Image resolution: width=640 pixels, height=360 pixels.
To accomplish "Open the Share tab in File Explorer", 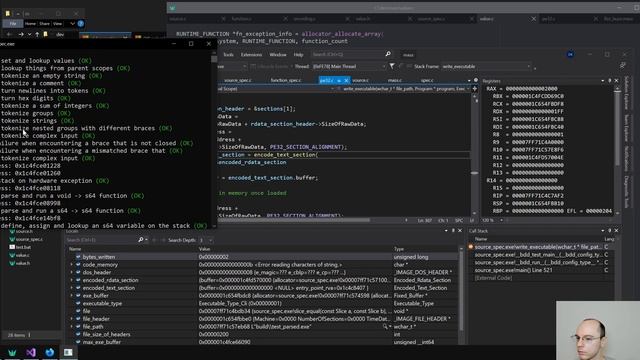I will click(44, 24).
